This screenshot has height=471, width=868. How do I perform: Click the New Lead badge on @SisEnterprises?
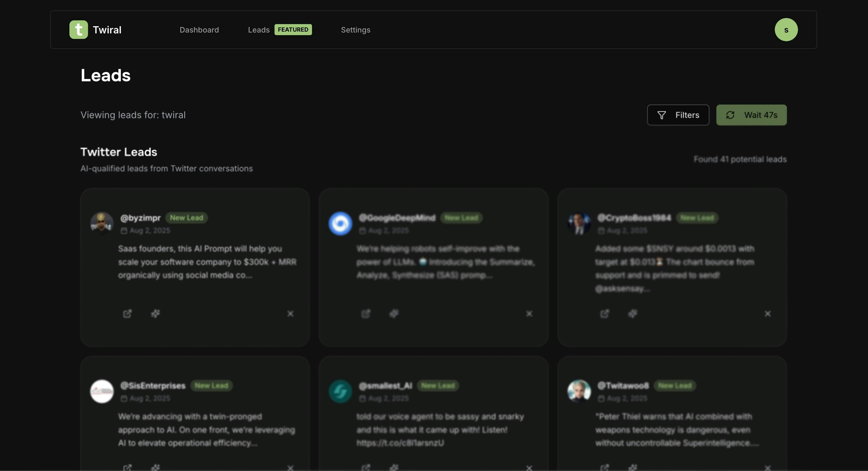point(211,385)
